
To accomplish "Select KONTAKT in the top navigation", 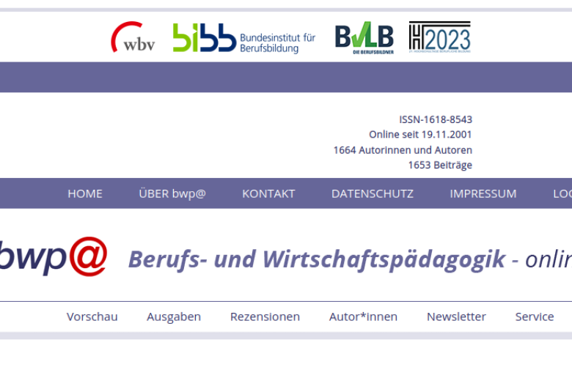I will click(x=268, y=193).
